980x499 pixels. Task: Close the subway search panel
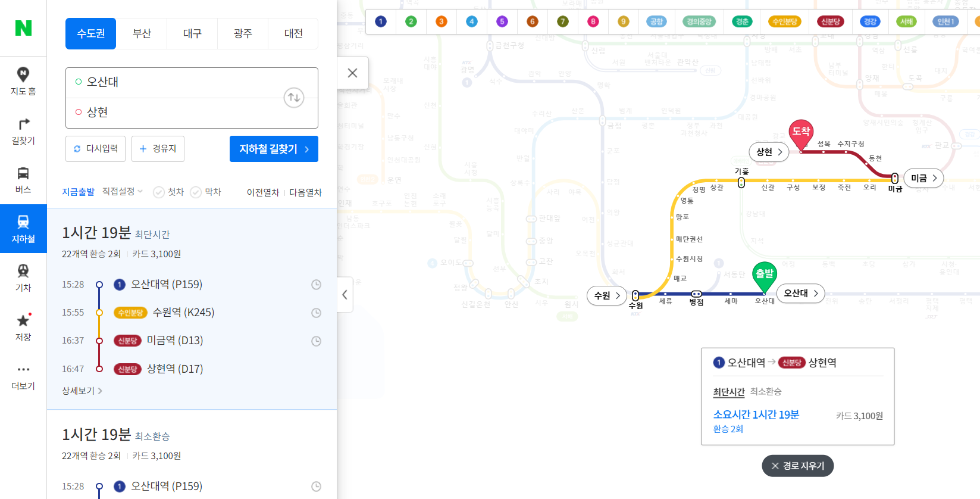(x=352, y=73)
